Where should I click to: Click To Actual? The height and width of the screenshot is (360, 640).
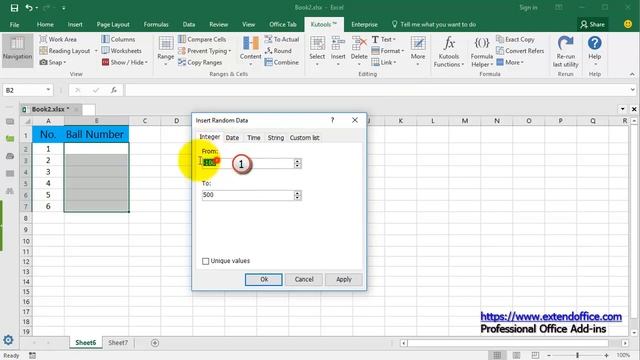tap(282, 39)
